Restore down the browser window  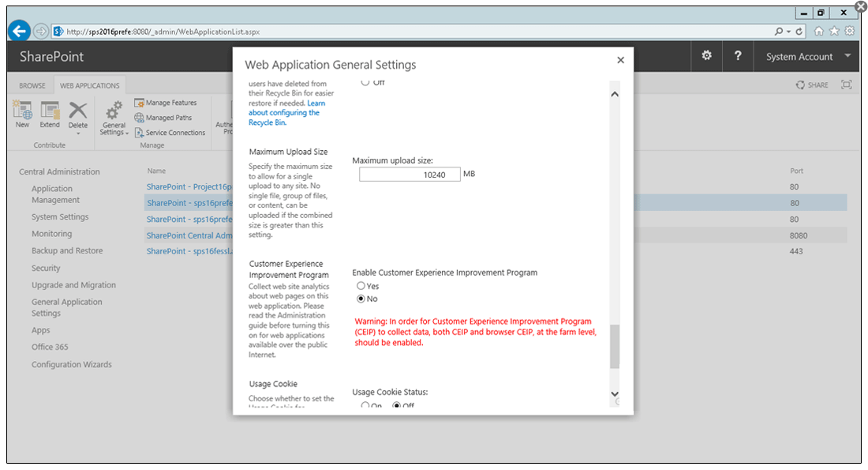click(821, 13)
